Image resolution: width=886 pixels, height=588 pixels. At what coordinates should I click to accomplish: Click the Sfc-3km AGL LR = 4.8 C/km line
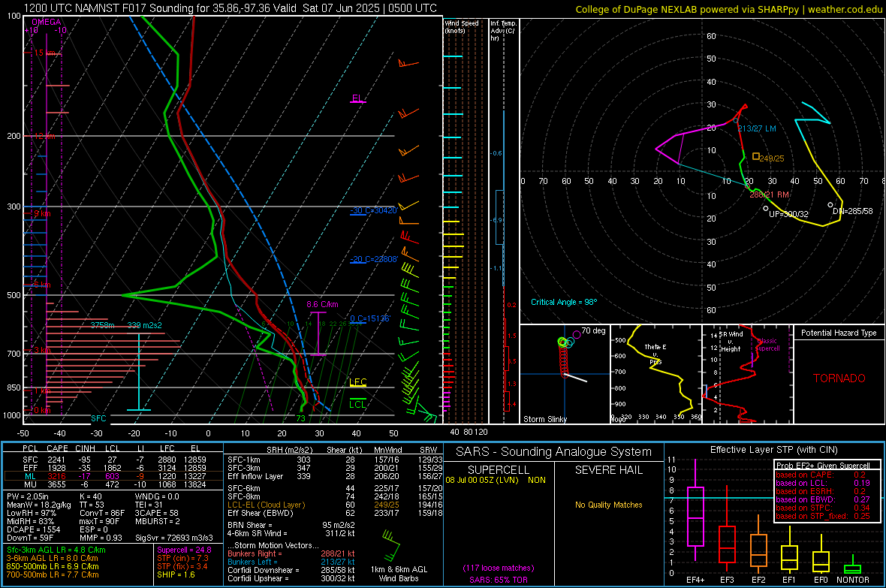pyautogui.click(x=56, y=550)
